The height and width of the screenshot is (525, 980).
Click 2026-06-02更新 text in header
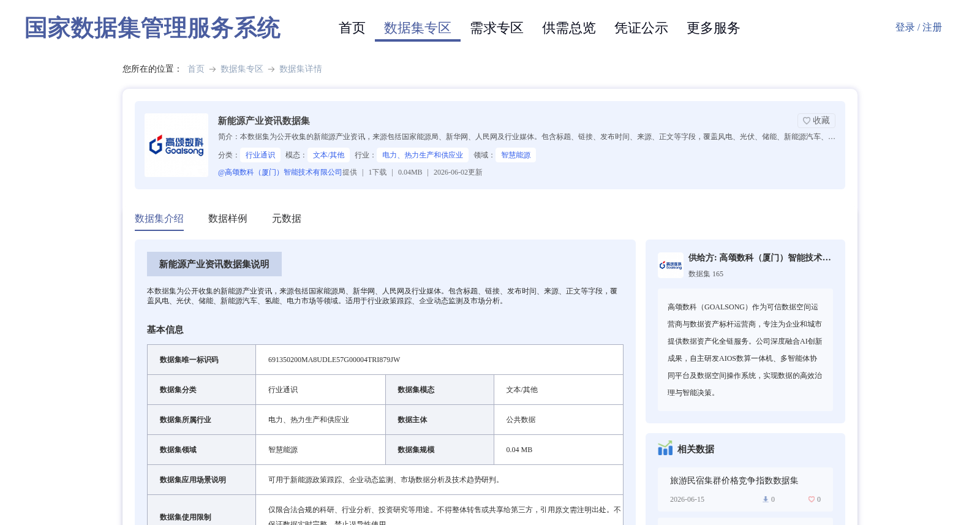coord(458,172)
